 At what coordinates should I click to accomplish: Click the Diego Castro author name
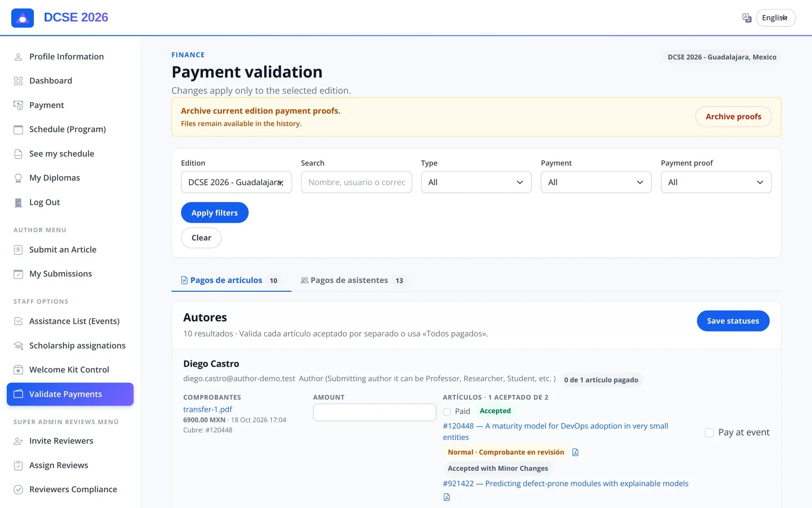pos(211,364)
